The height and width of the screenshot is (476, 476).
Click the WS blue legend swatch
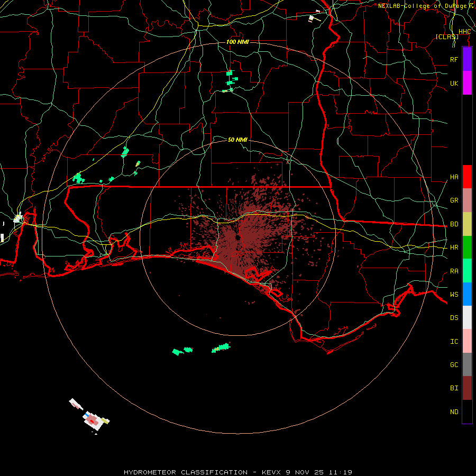tap(467, 294)
